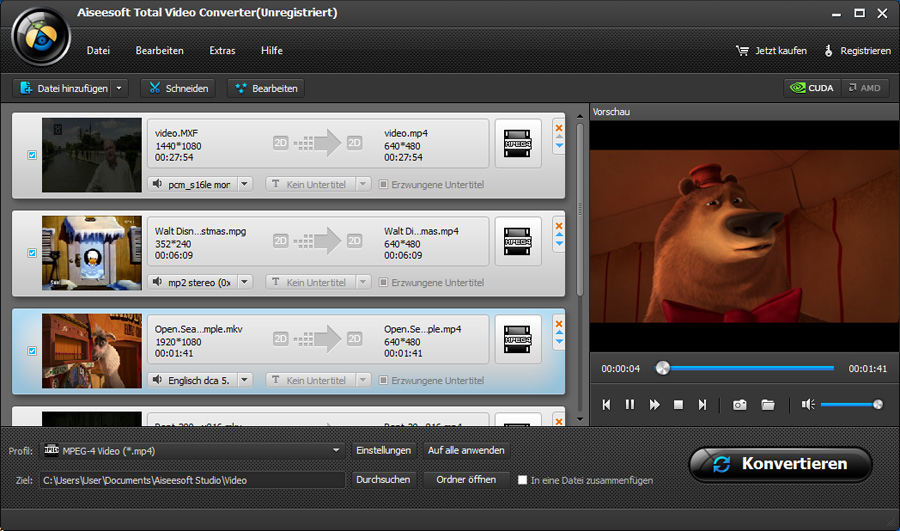
Task: Uncheck the video.MXF file checkbox
Action: (32, 155)
